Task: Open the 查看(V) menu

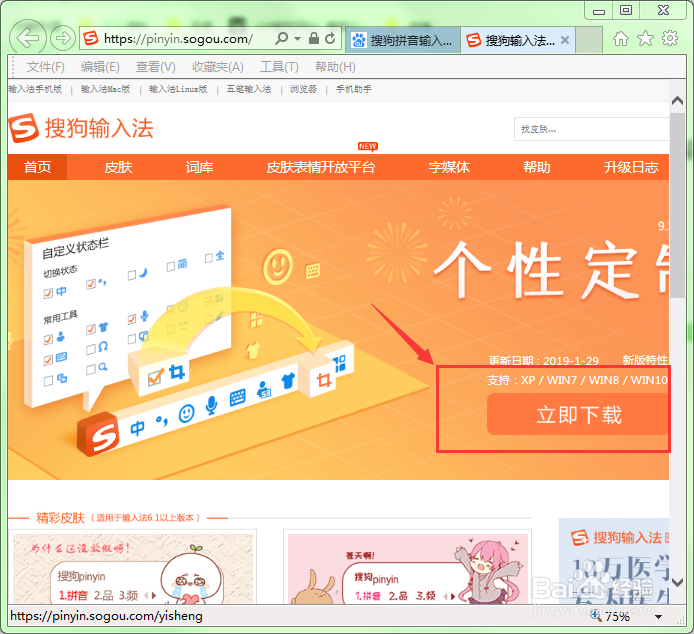Action: pyautogui.click(x=155, y=67)
